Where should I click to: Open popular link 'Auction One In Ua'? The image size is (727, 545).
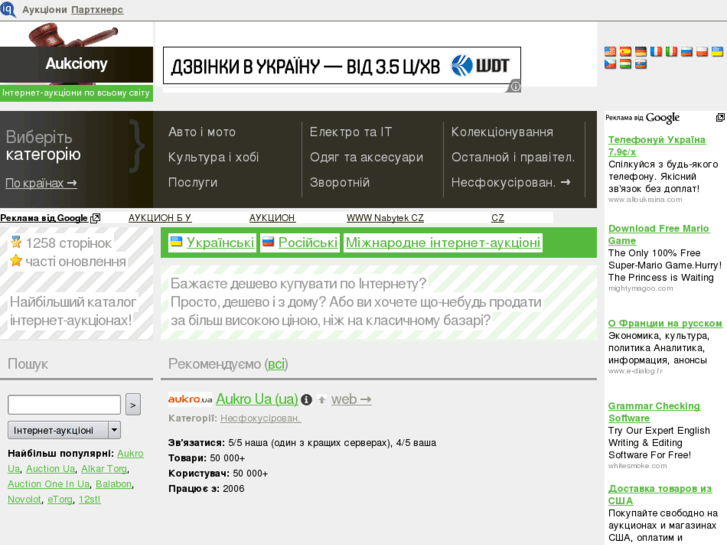click(49, 484)
